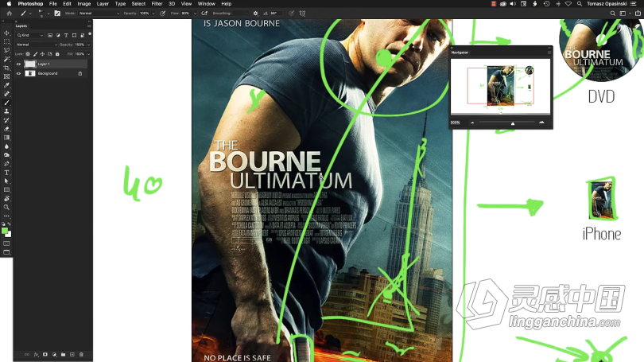Toggle Quick Mask mode

[x=6, y=243]
